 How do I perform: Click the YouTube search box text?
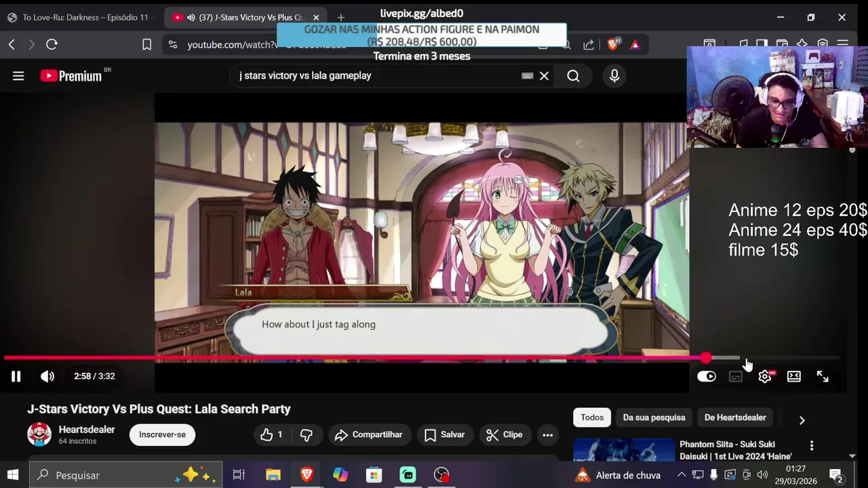(305, 76)
